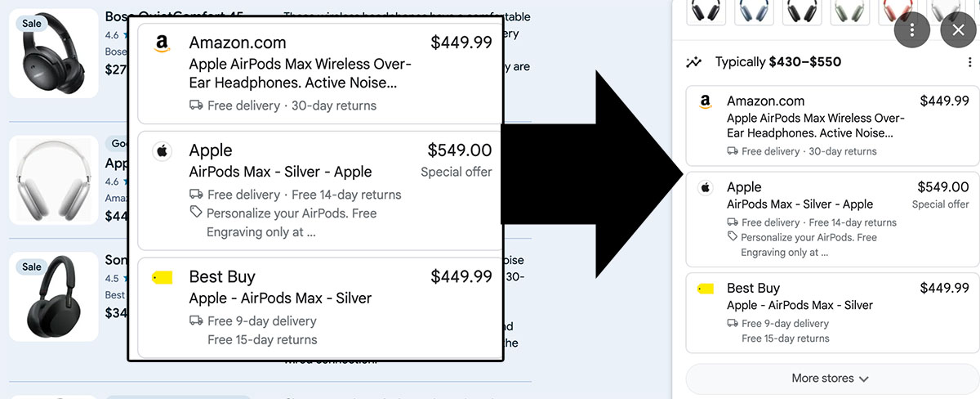980x399 pixels.
Task: Click the Bose QuietComfort headphones product image
Action: pos(54,54)
